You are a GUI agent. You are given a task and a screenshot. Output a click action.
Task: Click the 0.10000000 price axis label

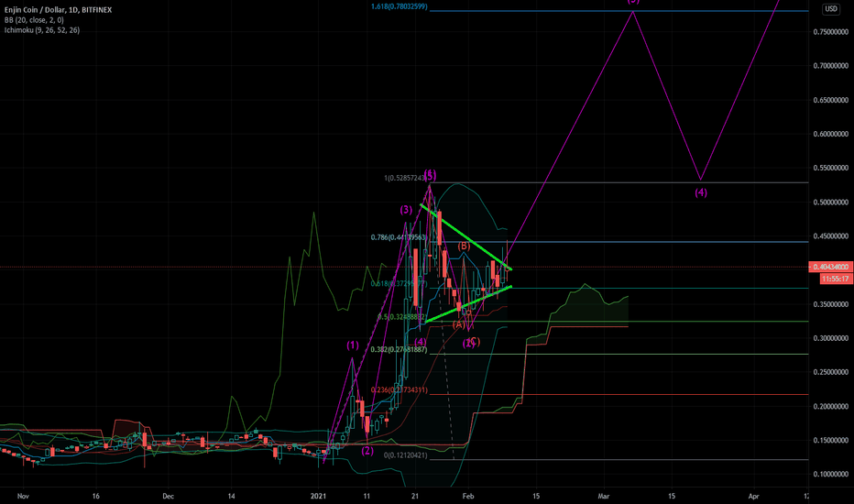tap(830, 474)
